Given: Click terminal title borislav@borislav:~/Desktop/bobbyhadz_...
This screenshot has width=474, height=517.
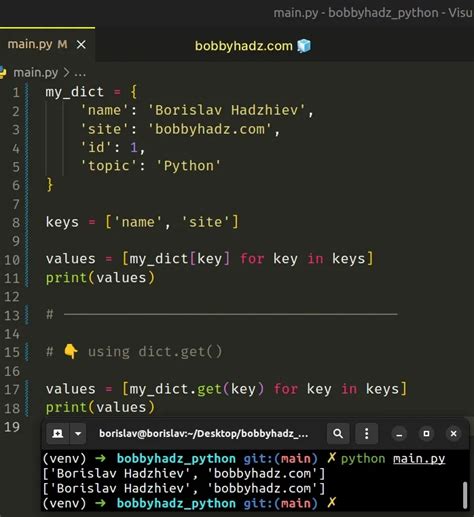Looking at the screenshot, I should pyautogui.click(x=203, y=433).
